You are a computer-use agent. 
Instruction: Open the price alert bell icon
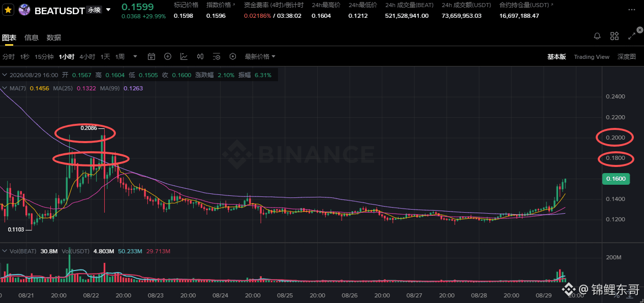(597, 36)
